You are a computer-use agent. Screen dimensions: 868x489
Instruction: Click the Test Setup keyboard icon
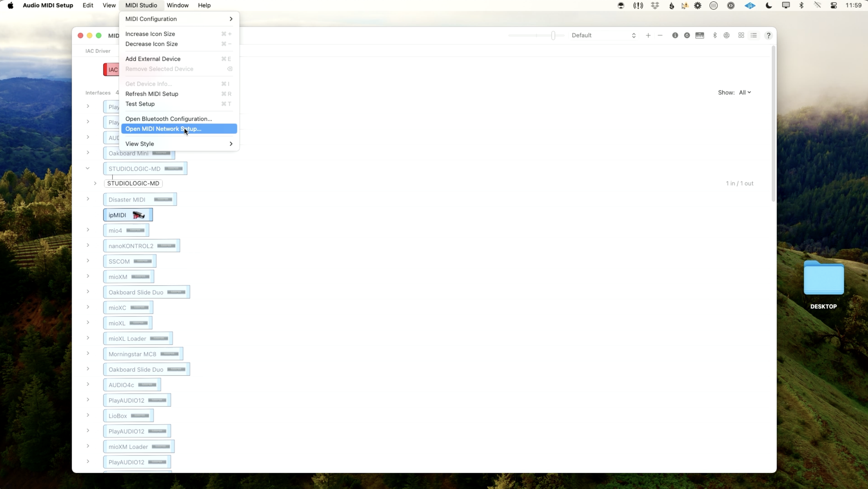(700, 35)
